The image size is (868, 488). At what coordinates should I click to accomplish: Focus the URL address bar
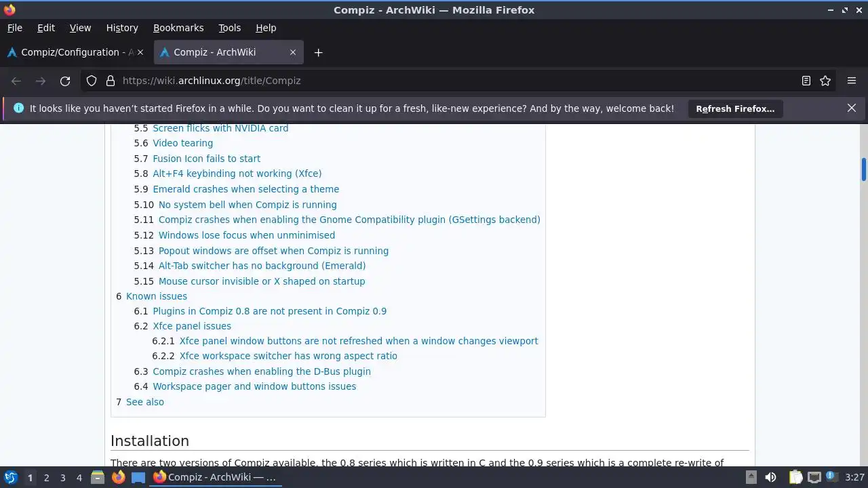(x=454, y=81)
